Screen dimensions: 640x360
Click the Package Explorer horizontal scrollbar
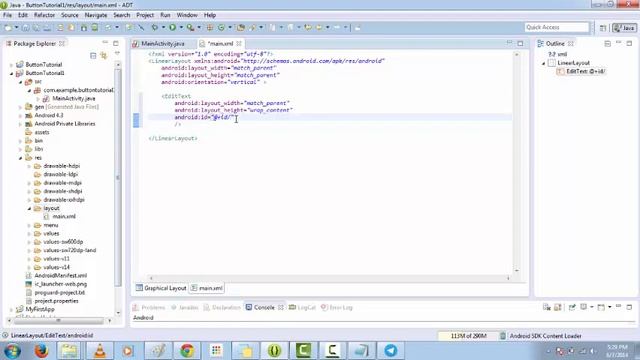58,321
